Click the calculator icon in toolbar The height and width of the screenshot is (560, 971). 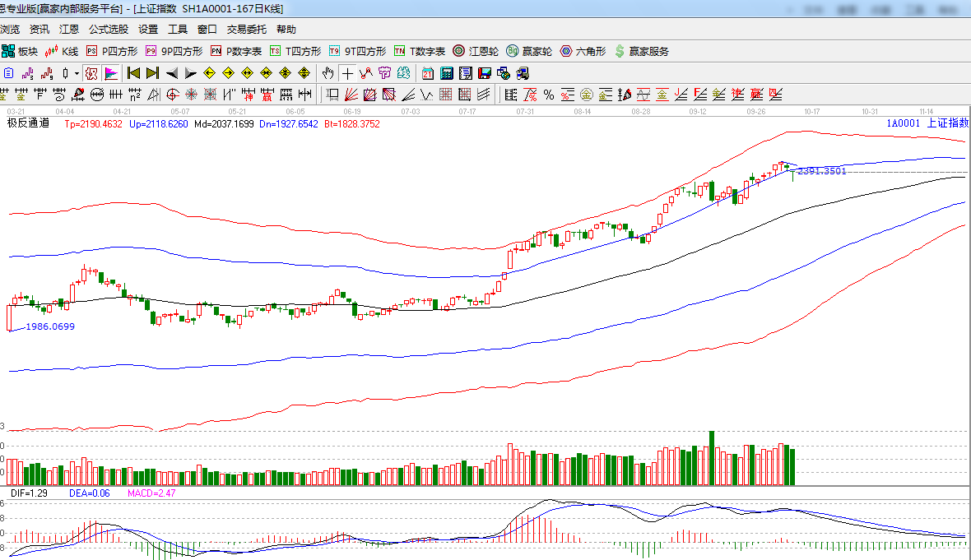pyautogui.click(x=447, y=73)
